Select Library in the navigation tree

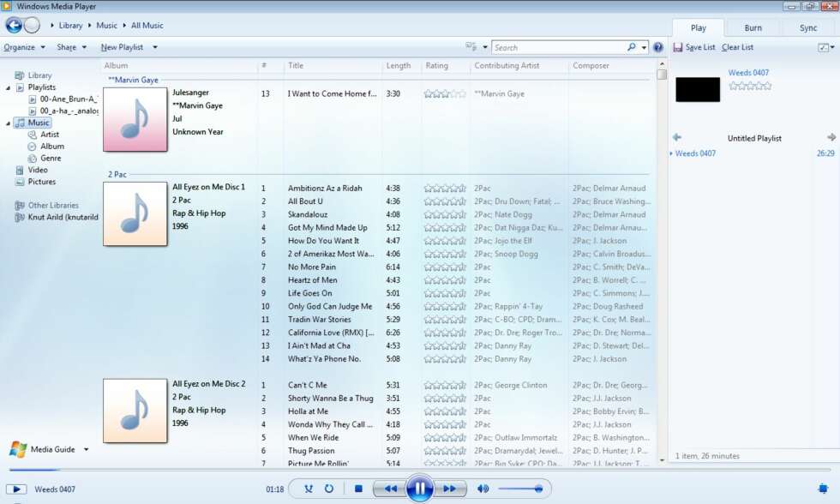pyautogui.click(x=39, y=75)
